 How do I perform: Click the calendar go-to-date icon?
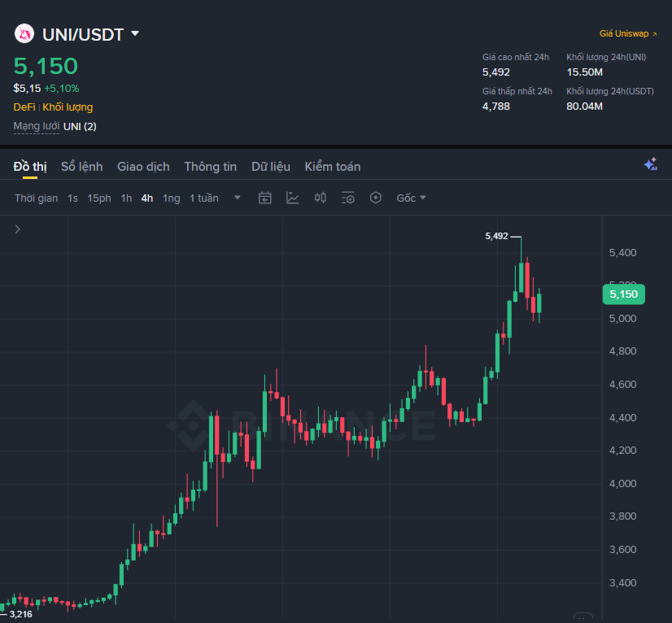(265, 198)
